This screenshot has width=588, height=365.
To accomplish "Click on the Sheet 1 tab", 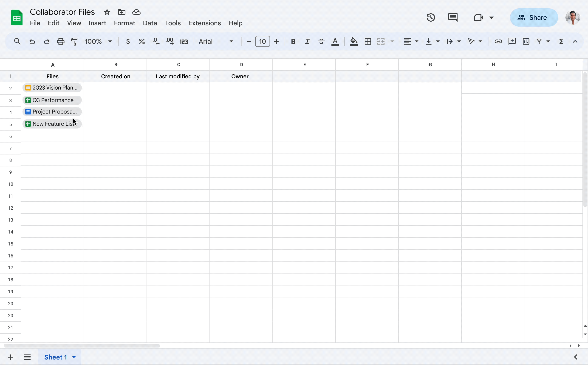I will click(56, 357).
